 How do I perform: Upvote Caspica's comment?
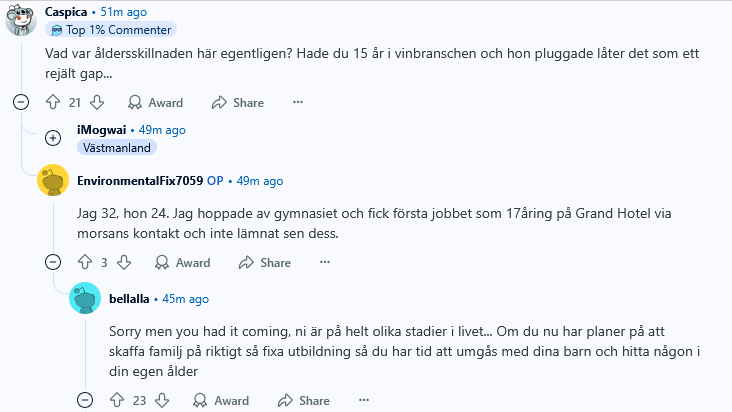[x=53, y=102]
